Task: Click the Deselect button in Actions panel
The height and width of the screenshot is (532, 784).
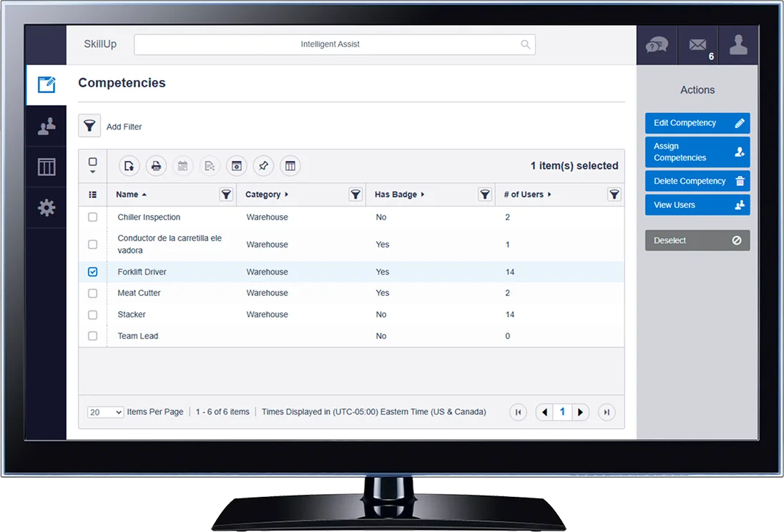Action: (697, 240)
